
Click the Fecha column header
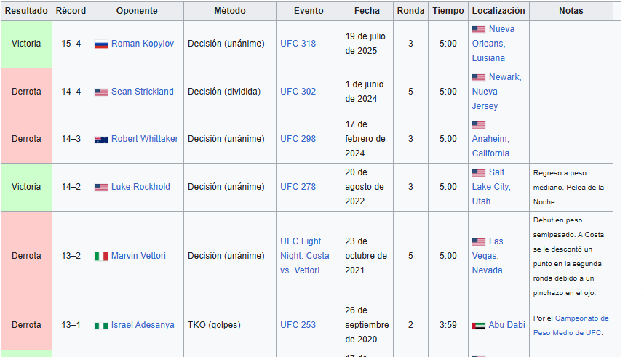click(x=367, y=11)
